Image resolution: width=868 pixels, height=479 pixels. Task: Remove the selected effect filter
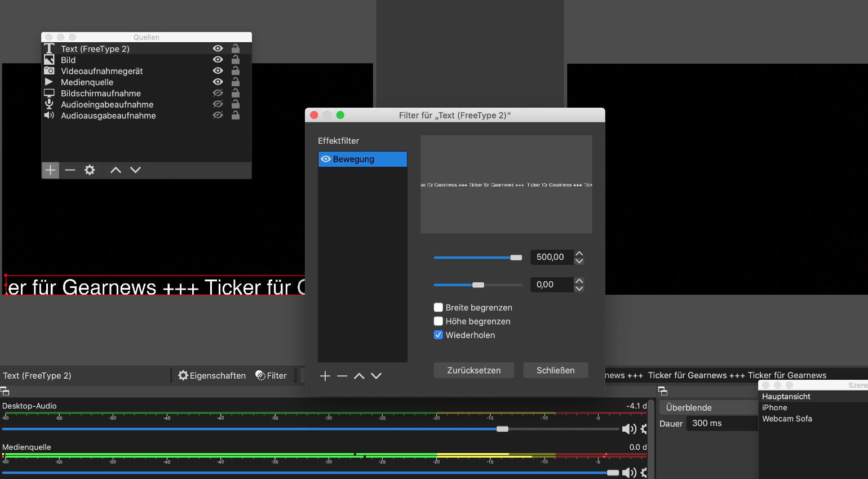click(342, 376)
